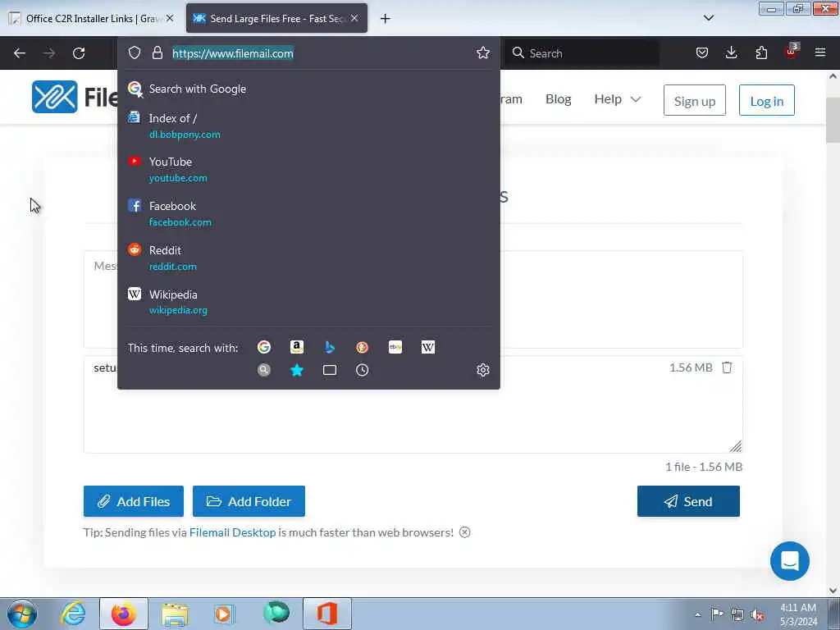This screenshot has width=840, height=630.
Task: Open Windows Media Player taskbar icon
Action: (x=224, y=614)
